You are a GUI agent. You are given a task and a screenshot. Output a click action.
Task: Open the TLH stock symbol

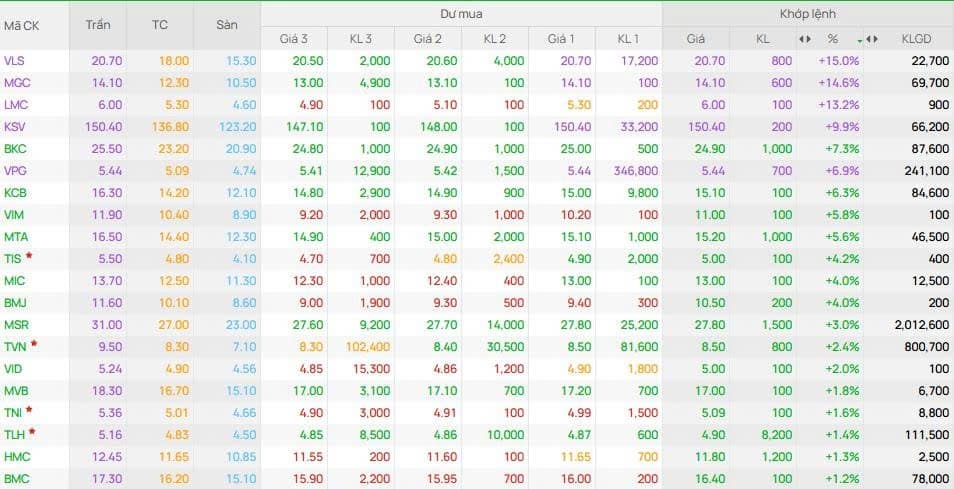click(15, 434)
